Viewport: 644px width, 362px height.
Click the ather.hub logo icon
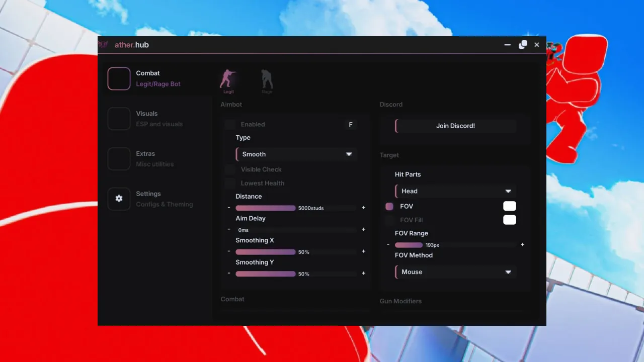point(103,45)
